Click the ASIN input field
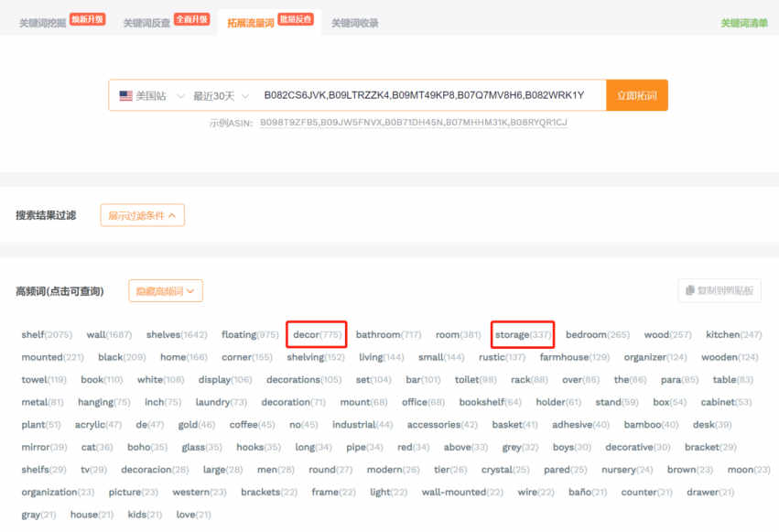This screenshot has height=532, width=779. (424, 95)
